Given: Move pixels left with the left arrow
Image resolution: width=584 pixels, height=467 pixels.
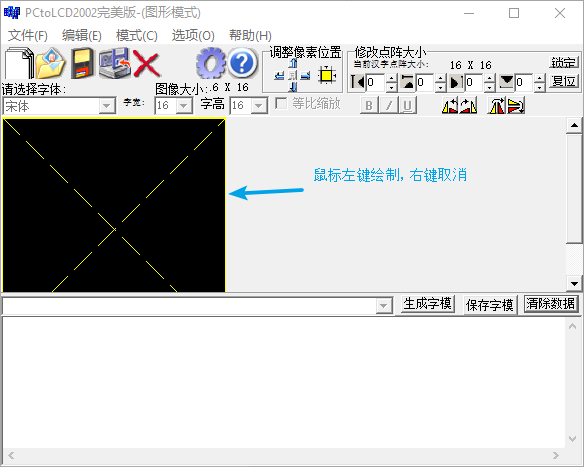Looking at the screenshot, I should click(x=279, y=76).
